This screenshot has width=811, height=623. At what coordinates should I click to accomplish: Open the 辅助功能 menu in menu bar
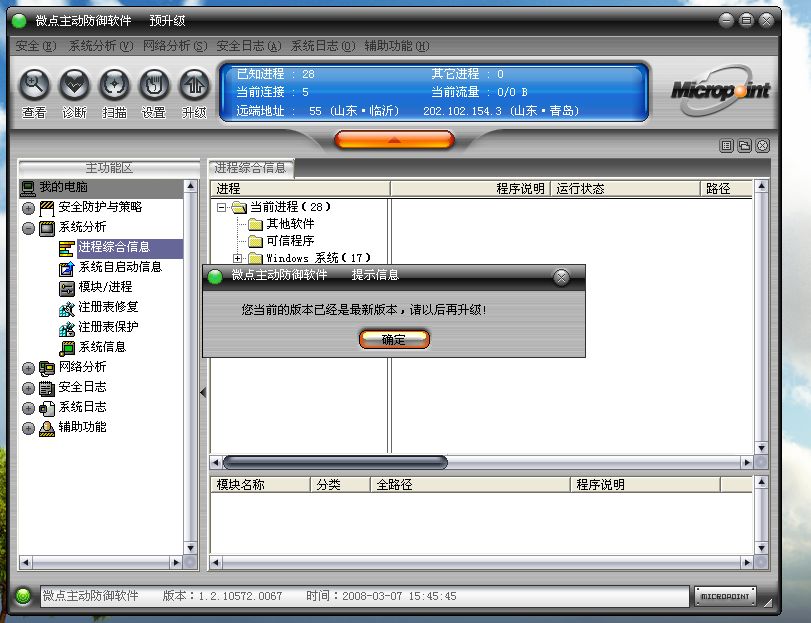(397, 46)
